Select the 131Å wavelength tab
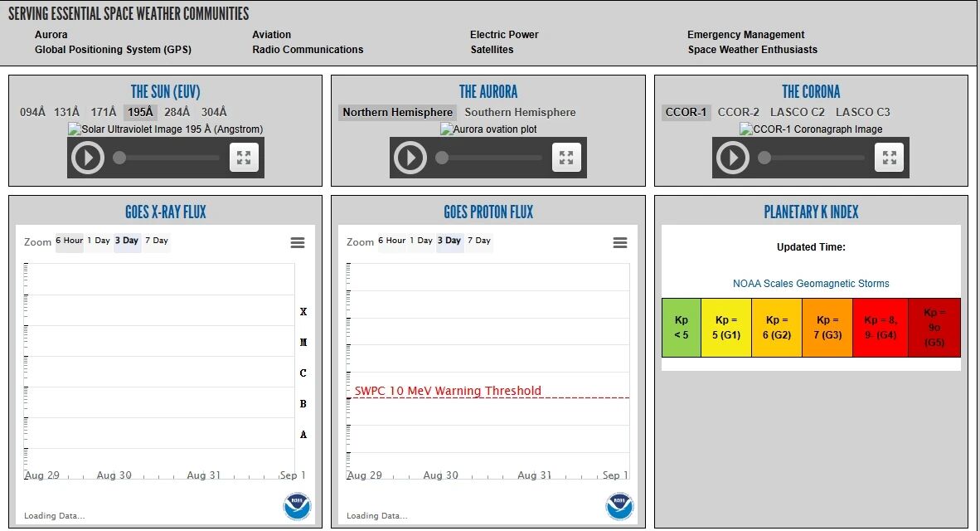980x531 pixels. 67,112
